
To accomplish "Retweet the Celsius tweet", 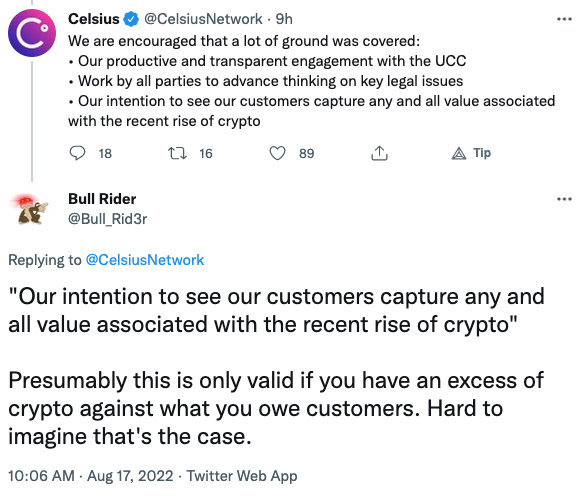I will pyautogui.click(x=177, y=153).
